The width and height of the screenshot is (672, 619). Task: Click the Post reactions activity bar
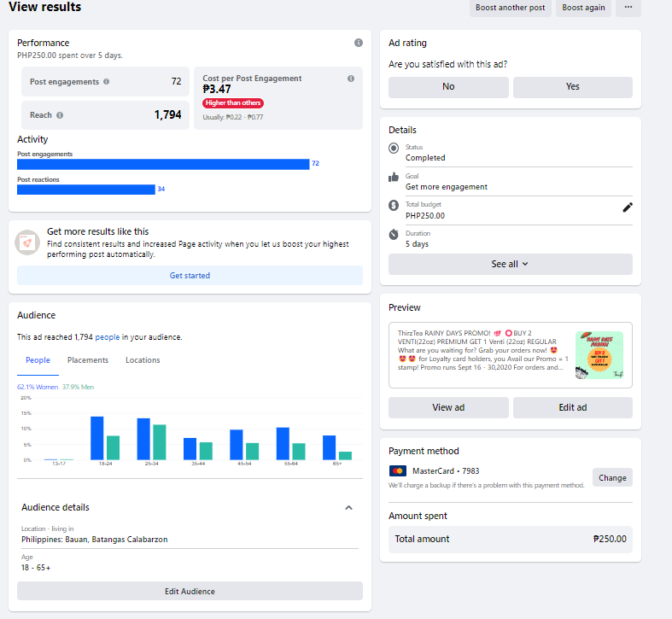point(86,190)
